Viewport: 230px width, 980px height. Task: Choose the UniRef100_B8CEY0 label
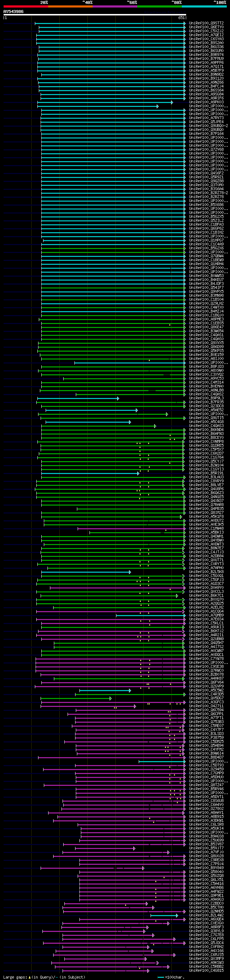(206, 438)
